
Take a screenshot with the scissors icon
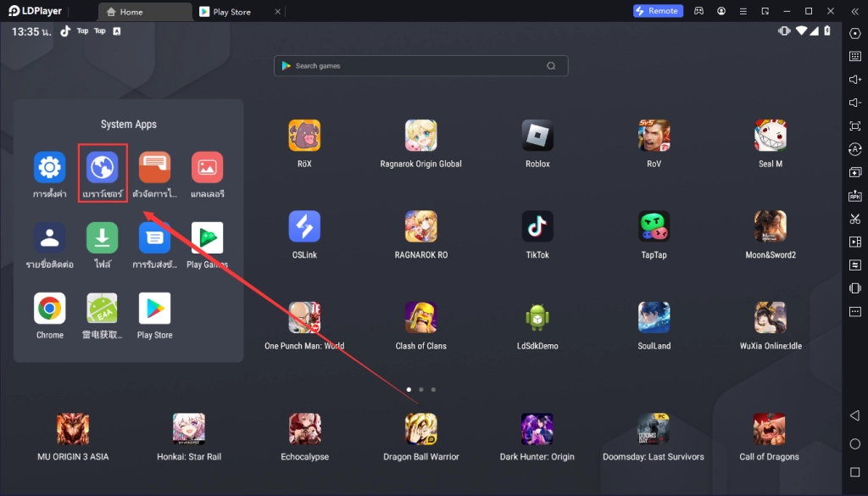coord(855,220)
